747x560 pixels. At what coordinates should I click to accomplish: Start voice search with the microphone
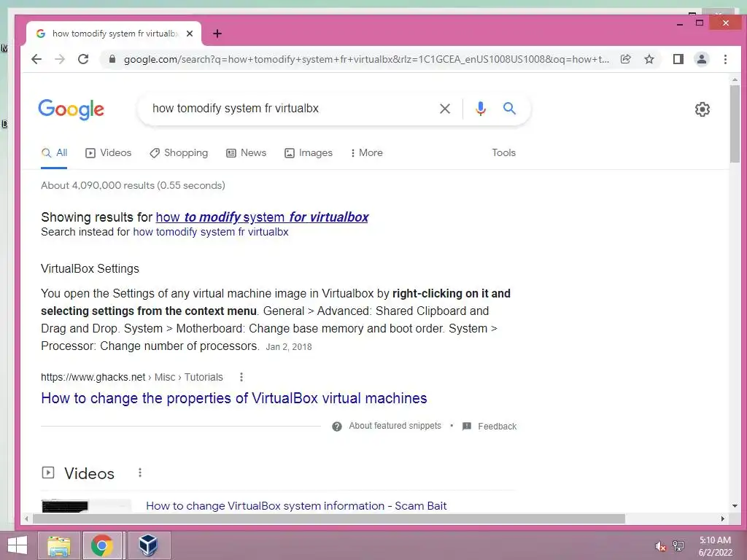pos(481,109)
